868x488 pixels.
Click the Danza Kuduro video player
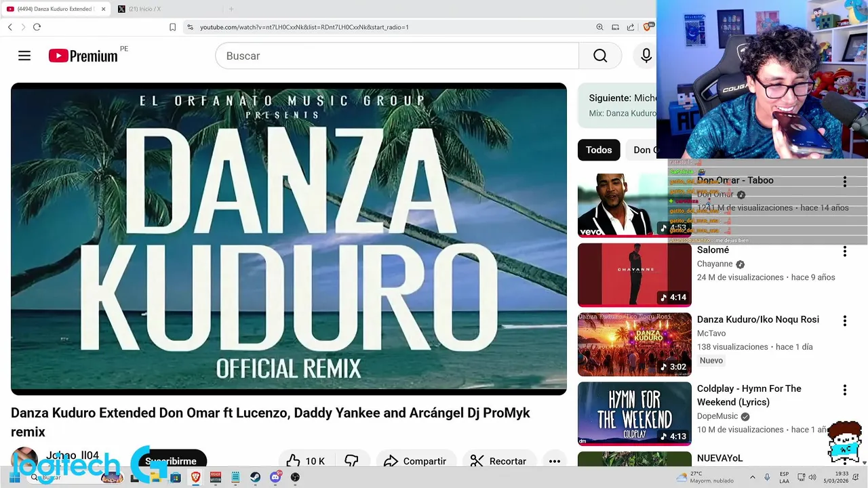point(289,239)
